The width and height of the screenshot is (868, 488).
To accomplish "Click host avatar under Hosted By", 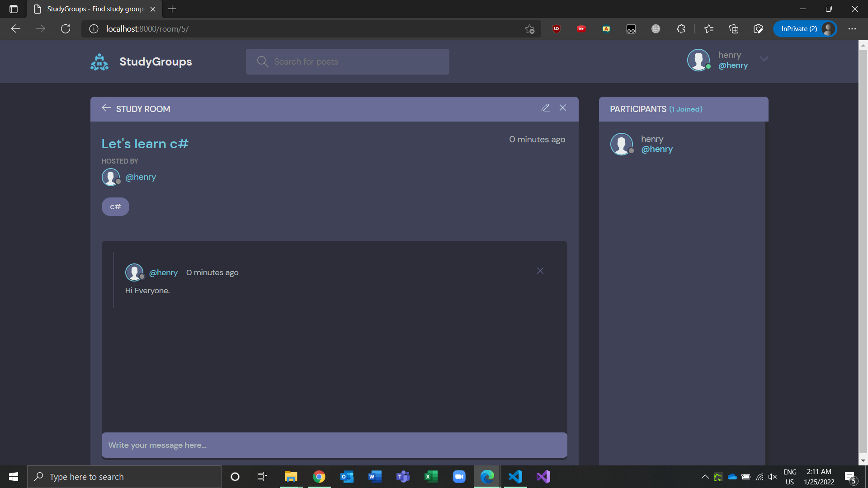I will coord(111,177).
